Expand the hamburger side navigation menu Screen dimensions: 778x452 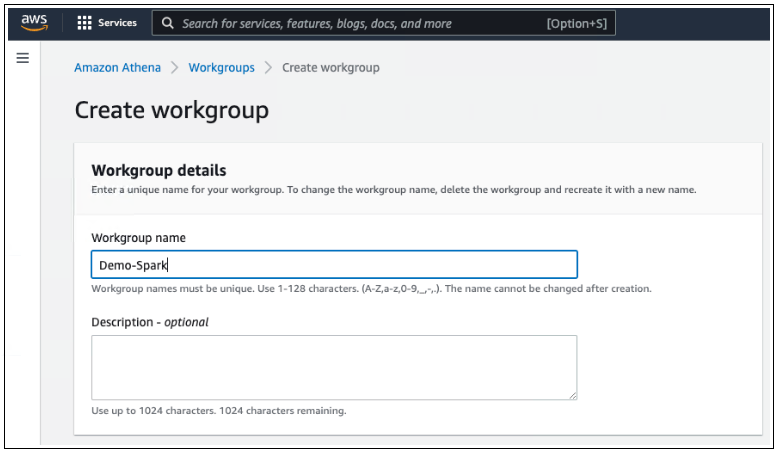[x=22, y=59]
